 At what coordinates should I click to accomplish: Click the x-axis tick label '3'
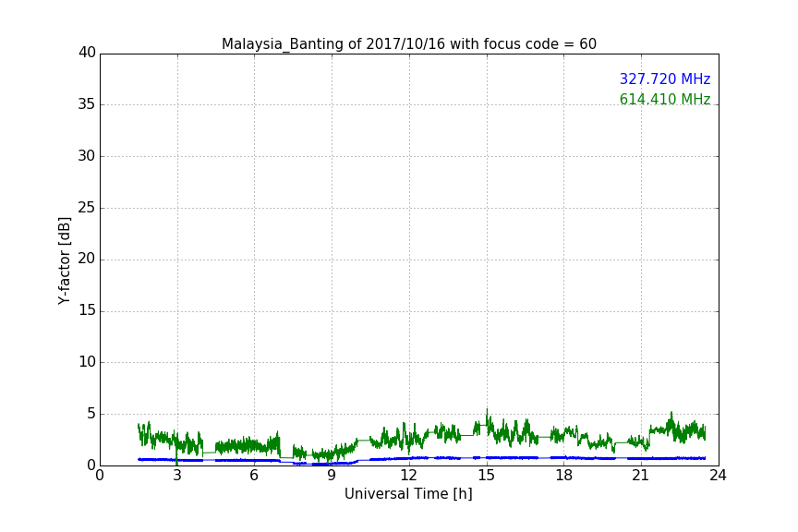[177, 476]
